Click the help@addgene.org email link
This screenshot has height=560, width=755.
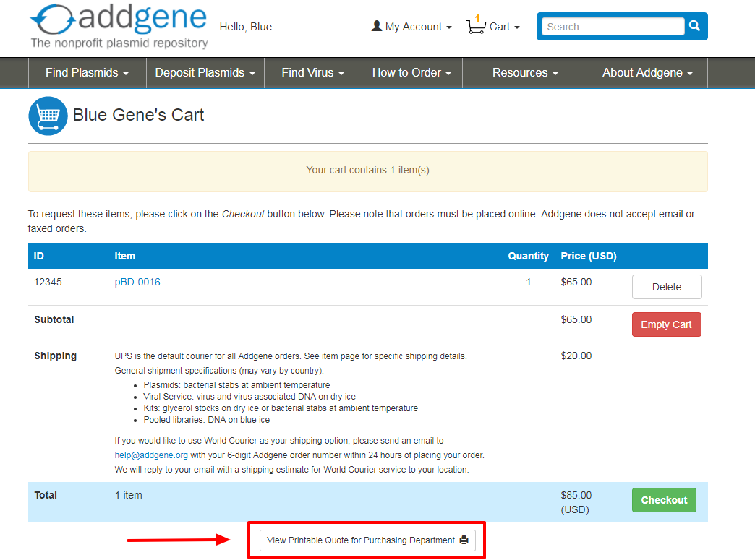[x=151, y=455]
